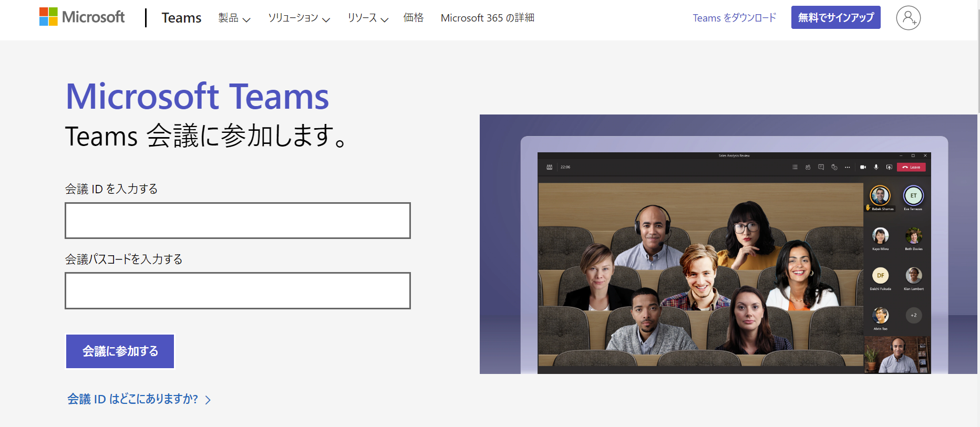The width and height of the screenshot is (980, 427).
Task: Click the Microsoft logo
Action: point(82,17)
